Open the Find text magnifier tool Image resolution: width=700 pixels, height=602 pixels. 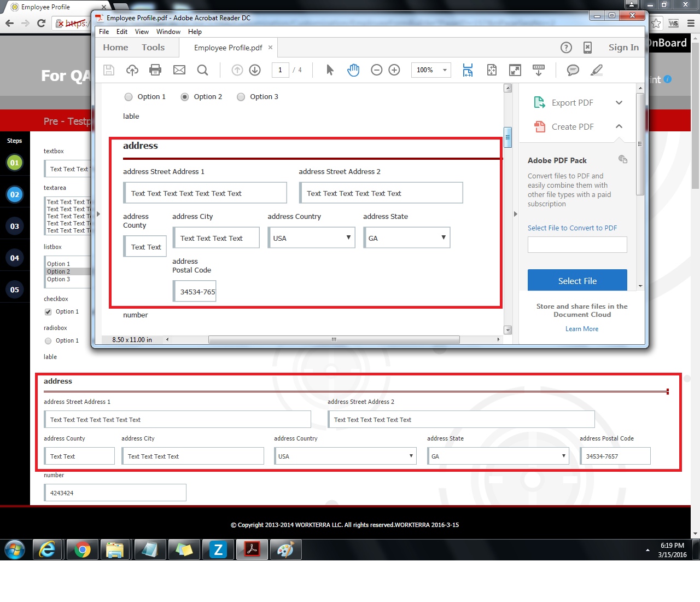(x=202, y=70)
